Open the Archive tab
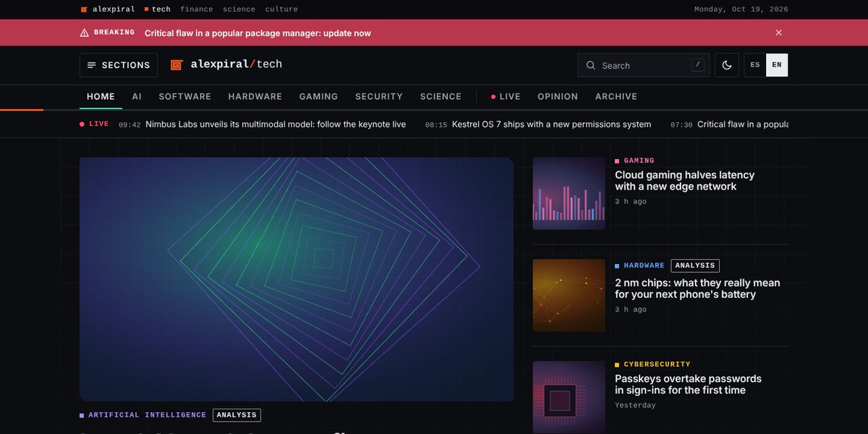This screenshot has width=868, height=434. tap(616, 96)
